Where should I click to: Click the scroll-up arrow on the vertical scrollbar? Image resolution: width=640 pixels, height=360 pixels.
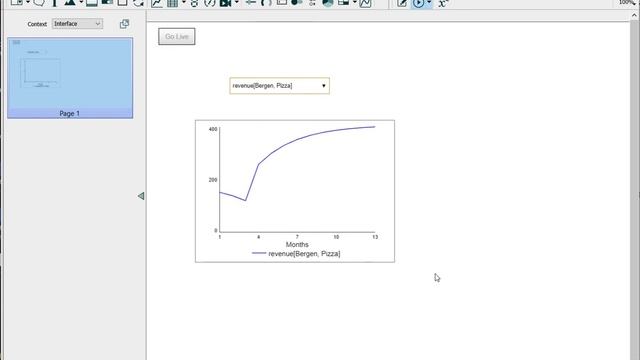[x=634, y=16]
